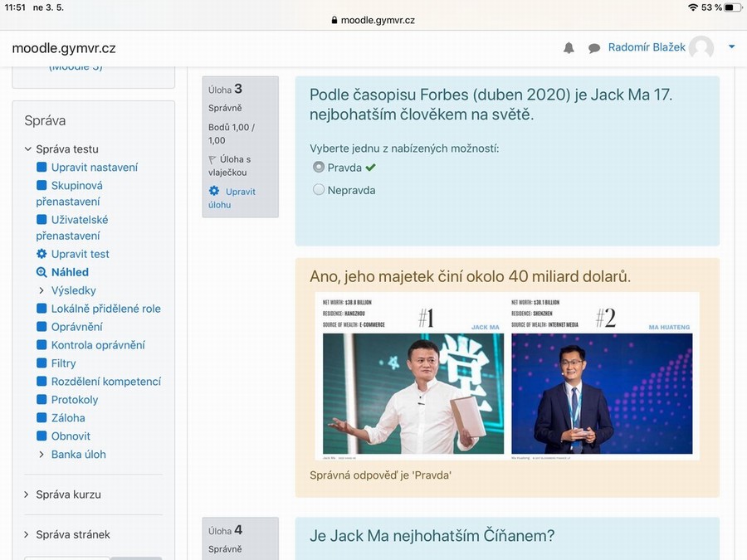Open the notifications bell icon
The image size is (747, 560).
[x=569, y=48]
